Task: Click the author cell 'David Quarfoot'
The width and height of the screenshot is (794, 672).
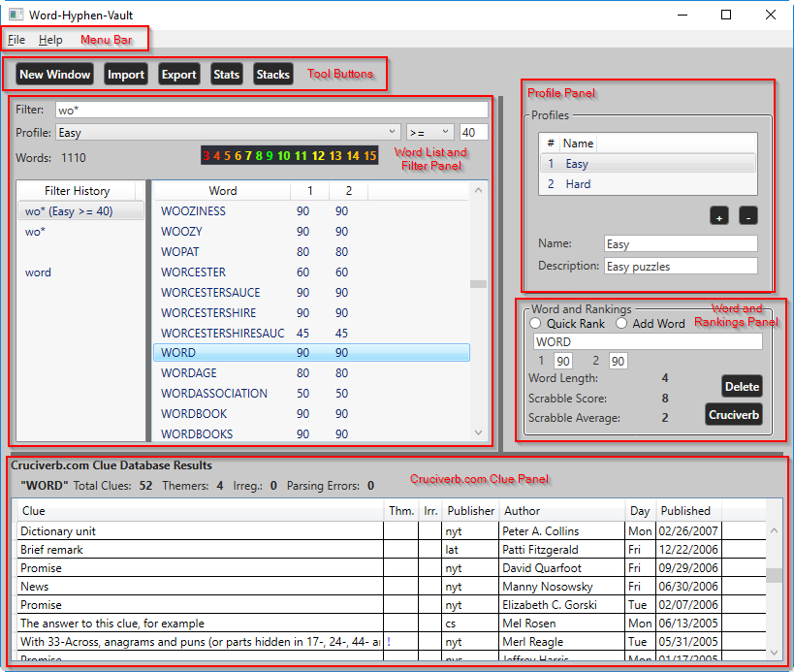Action: (561, 568)
